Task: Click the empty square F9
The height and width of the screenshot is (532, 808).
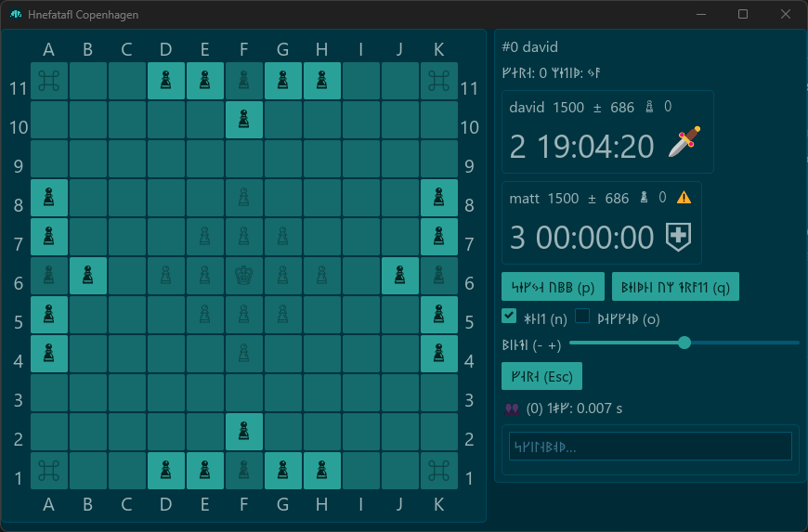Action: 243,159
